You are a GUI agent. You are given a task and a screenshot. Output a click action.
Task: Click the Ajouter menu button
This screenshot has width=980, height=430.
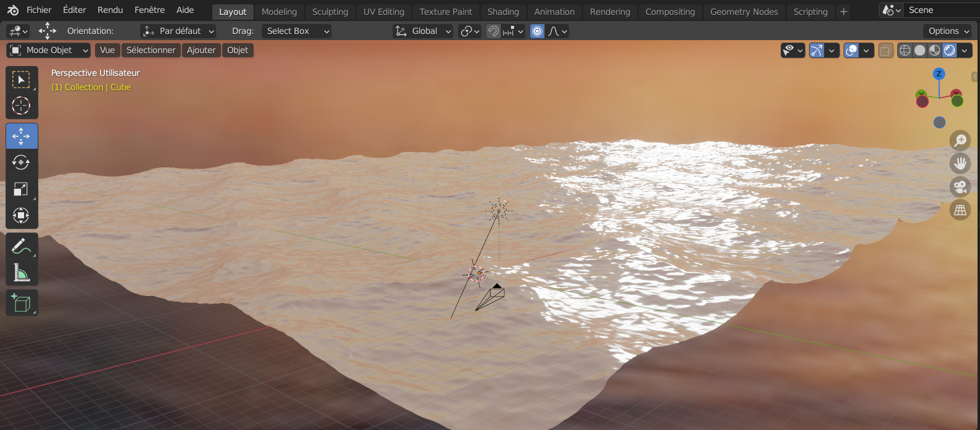pyautogui.click(x=201, y=50)
